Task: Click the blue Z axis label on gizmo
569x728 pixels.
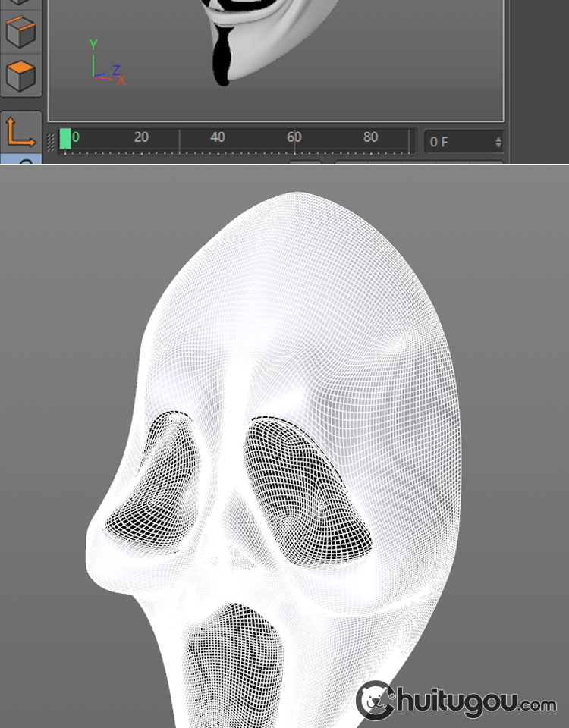Action: [x=116, y=70]
